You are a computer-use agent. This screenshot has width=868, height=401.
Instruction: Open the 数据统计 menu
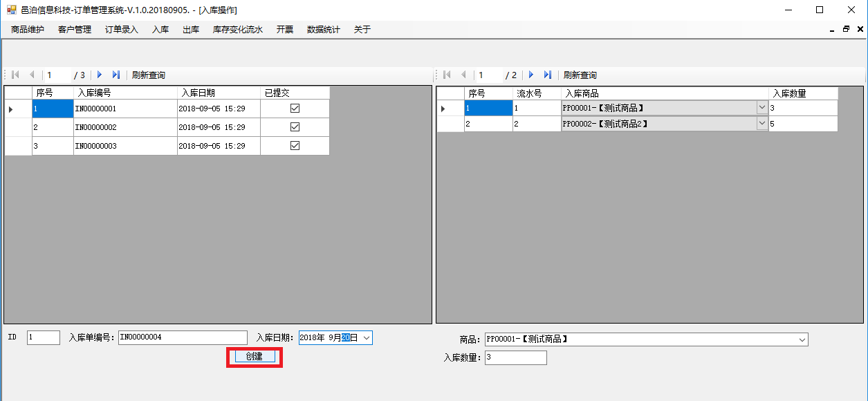pos(324,30)
